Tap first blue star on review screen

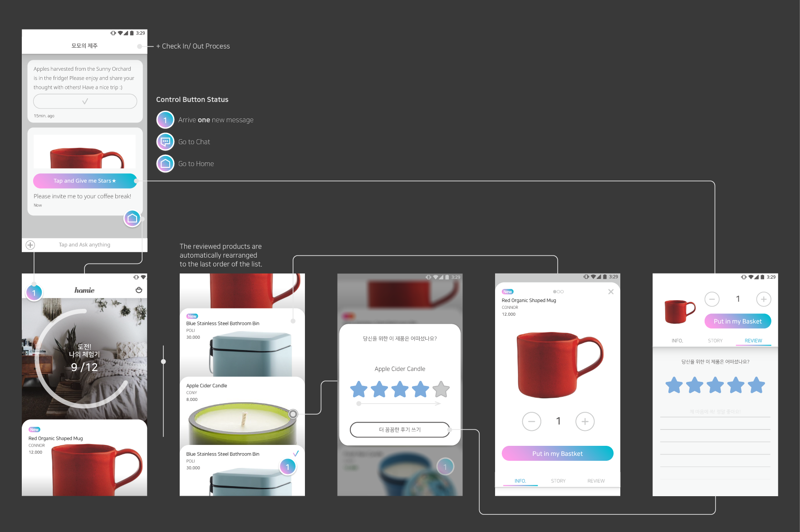tap(674, 385)
